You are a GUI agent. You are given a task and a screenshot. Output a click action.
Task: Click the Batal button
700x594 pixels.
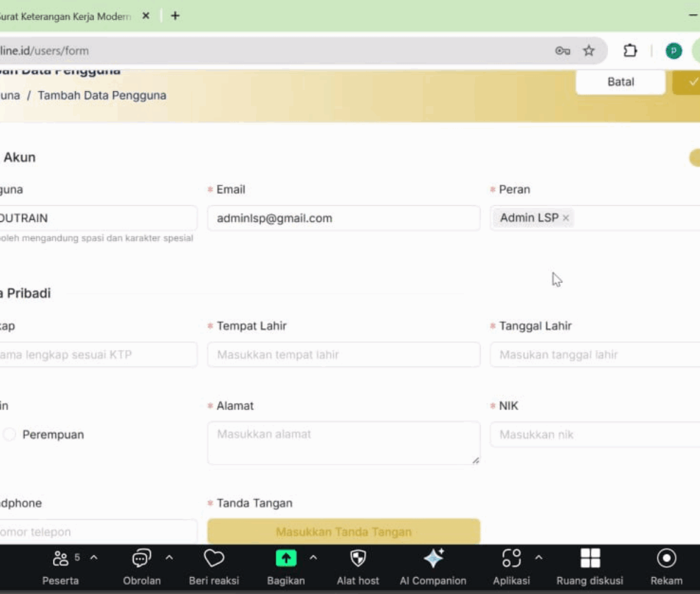620,82
